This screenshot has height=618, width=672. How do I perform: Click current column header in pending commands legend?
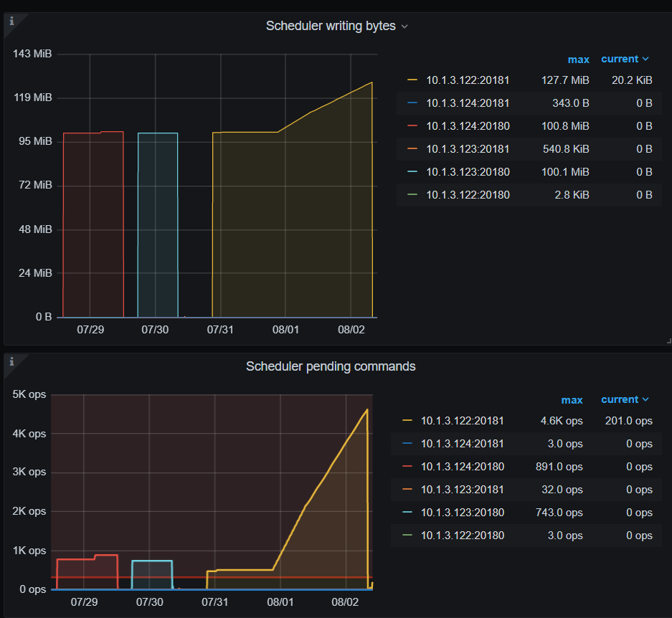point(619,400)
